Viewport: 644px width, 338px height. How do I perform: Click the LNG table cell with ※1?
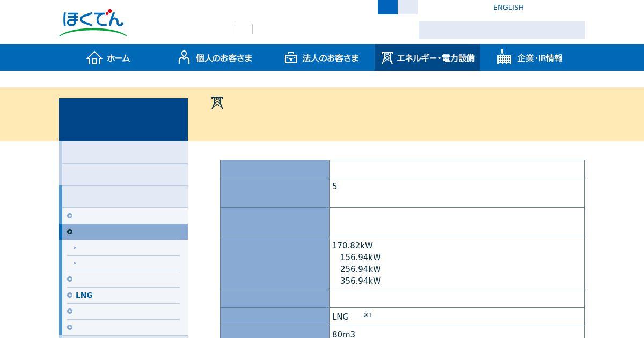coord(457,317)
